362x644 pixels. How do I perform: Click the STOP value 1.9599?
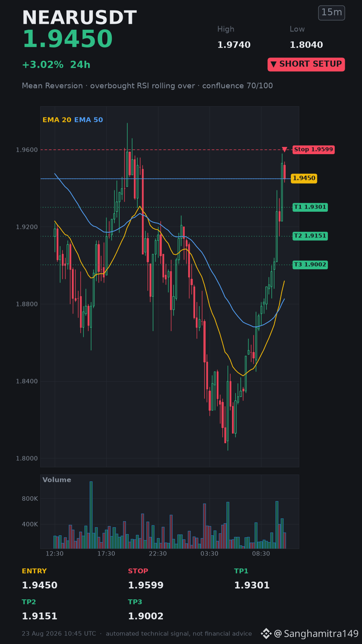coord(146,585)
